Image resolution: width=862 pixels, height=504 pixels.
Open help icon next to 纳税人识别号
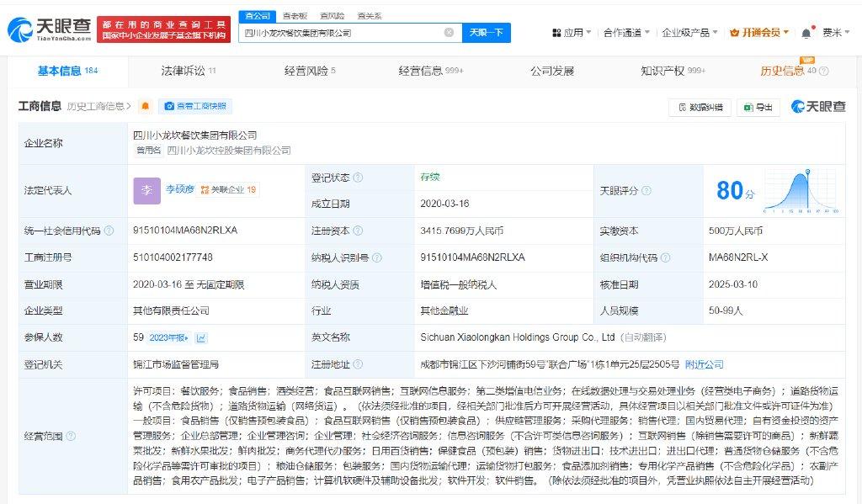tap(376, 257)
